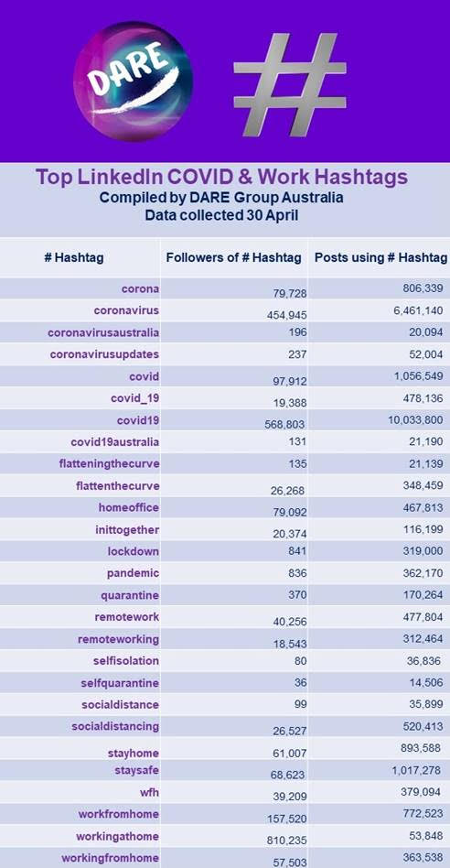Select the Top LinkedIn COVID & Work Hashtags title

pyautogui.click(x=221, y=177)
